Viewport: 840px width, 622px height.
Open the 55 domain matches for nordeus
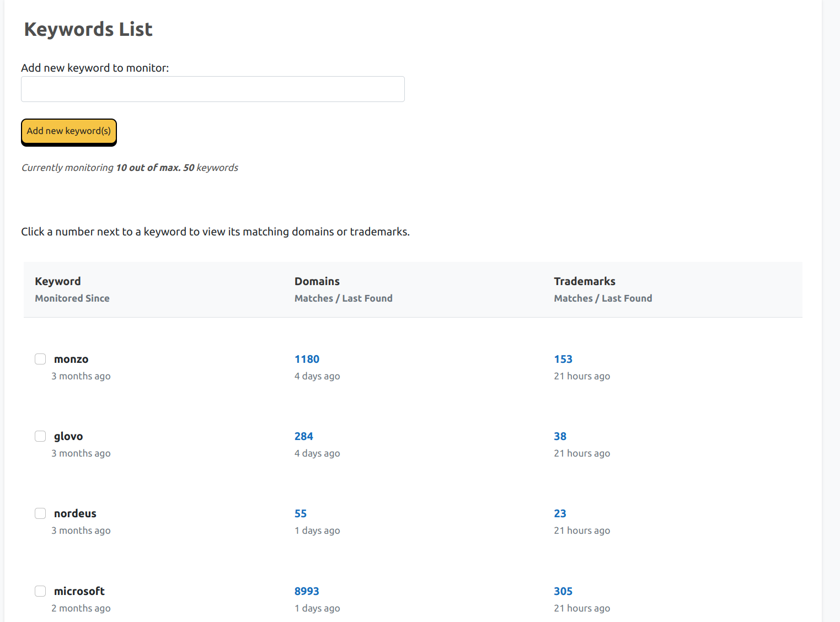tap(301, 513)
